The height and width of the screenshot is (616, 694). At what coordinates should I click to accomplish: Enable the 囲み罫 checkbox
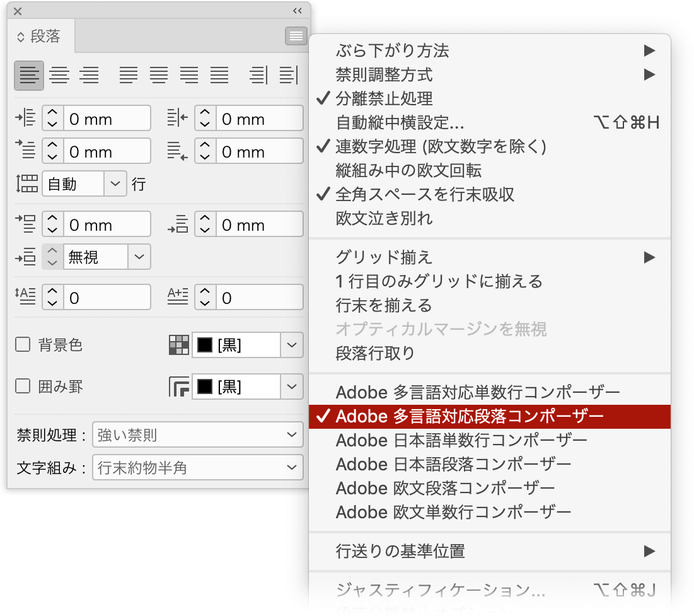pyautogui.click(x=23, y=386)
